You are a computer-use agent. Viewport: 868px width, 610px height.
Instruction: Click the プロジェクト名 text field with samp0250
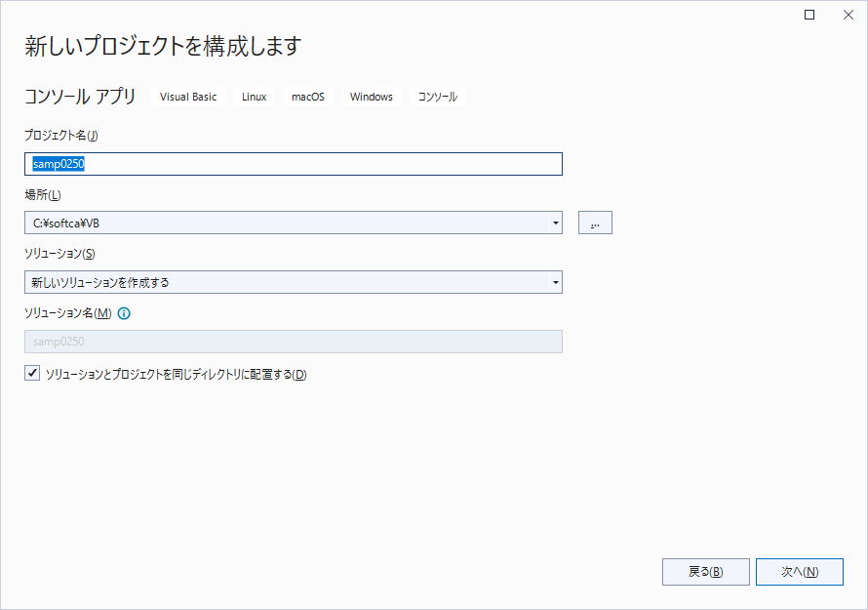293,165
